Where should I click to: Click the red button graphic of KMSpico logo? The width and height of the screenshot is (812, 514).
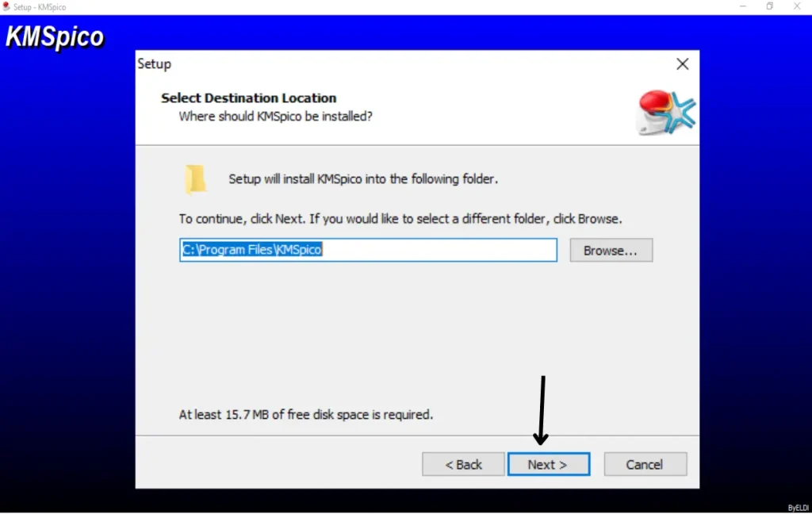[x=653, y=103]
